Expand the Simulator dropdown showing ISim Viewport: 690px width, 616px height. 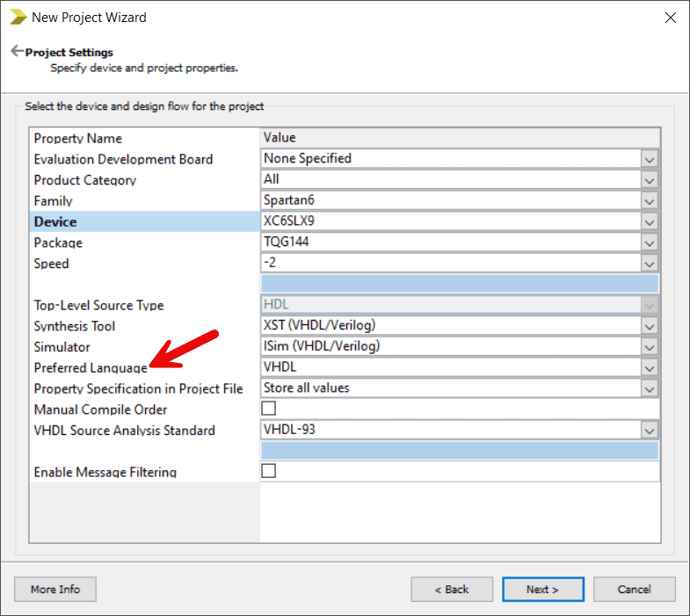(x=650, y=347)
